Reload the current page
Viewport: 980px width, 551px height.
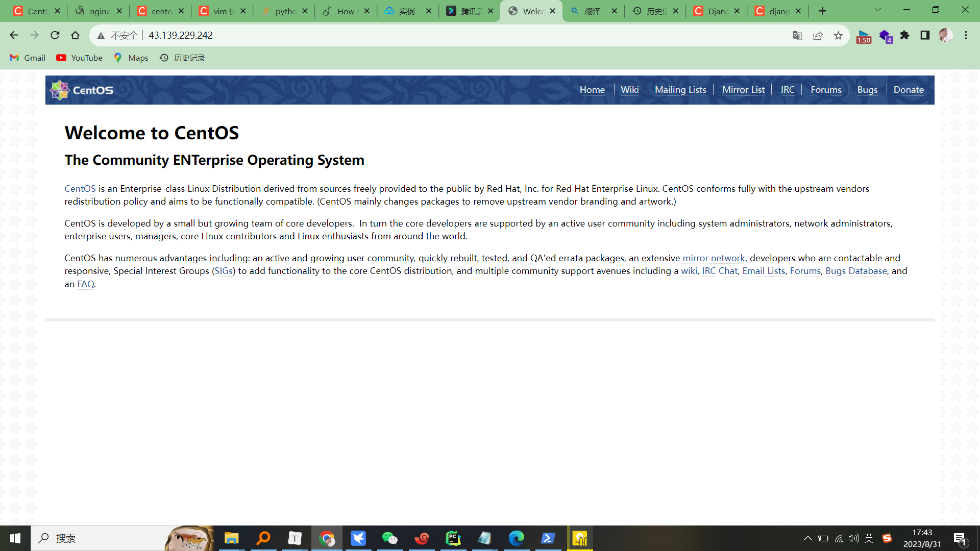click(x=55, y=35)
